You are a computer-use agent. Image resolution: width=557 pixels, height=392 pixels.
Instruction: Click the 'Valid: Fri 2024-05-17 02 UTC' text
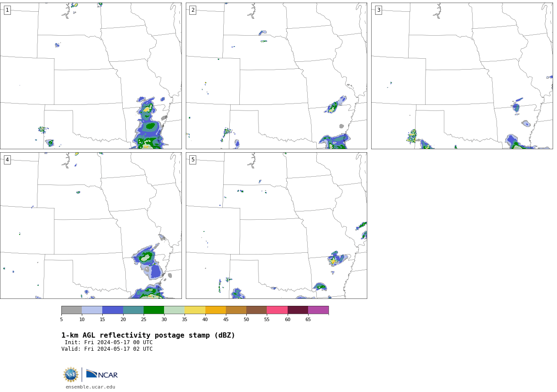tap(107, 349)
